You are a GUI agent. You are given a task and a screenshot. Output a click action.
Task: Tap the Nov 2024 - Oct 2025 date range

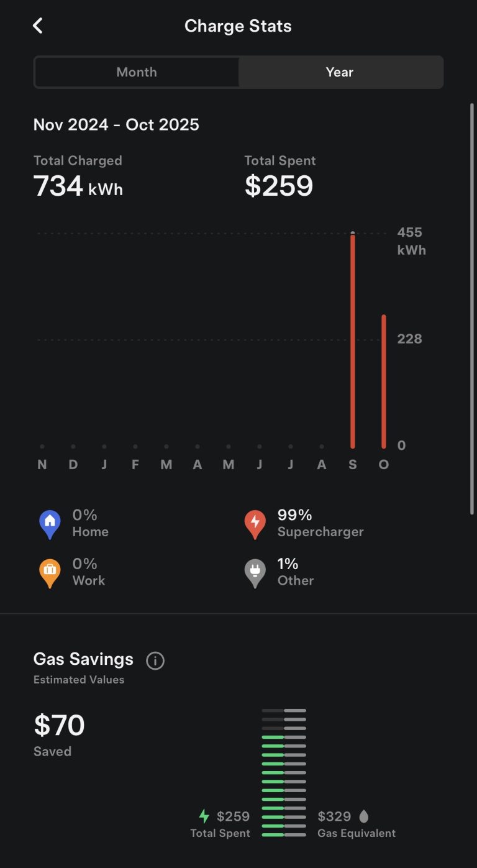[116, 124]
